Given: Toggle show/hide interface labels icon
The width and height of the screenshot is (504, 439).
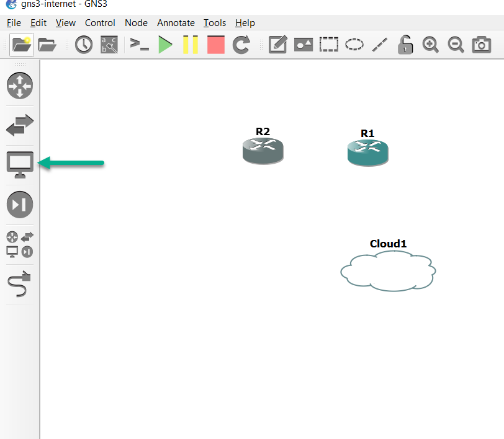Looking at the screenshot, I should coord(109,45).
